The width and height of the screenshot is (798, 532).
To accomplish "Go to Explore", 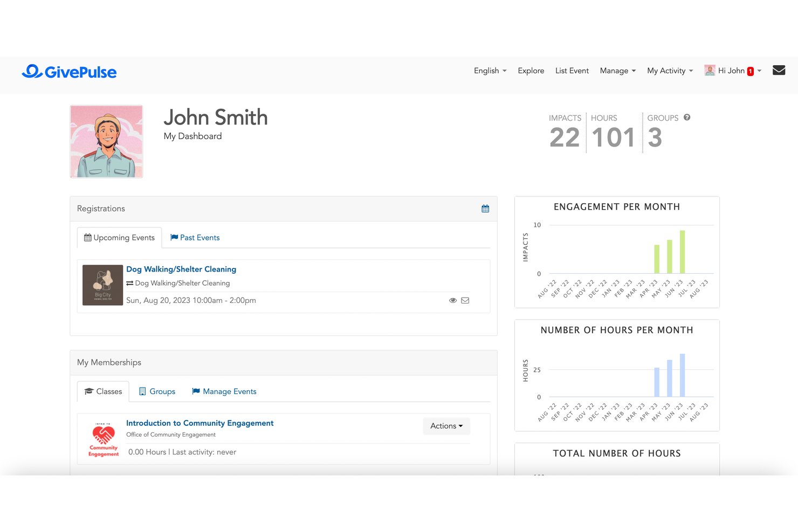I will 531,71.
